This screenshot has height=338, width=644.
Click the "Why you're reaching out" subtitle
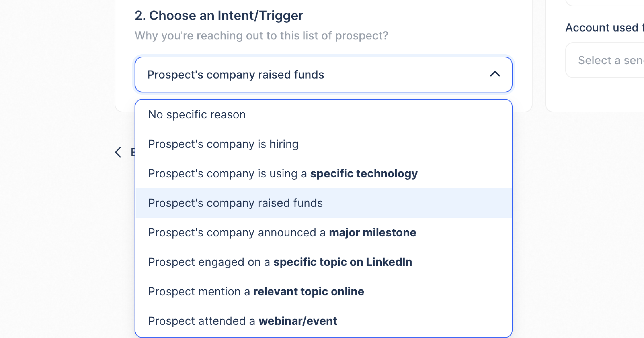coord(261,35)
